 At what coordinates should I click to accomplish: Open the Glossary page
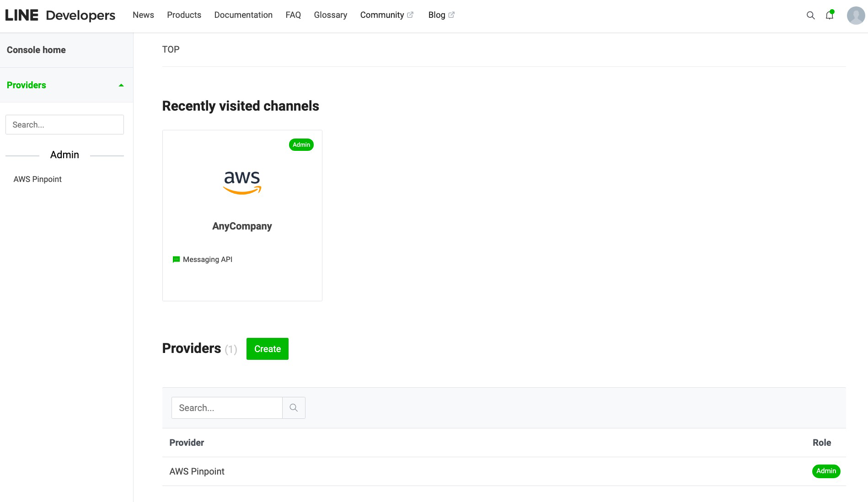coord(330,15)
